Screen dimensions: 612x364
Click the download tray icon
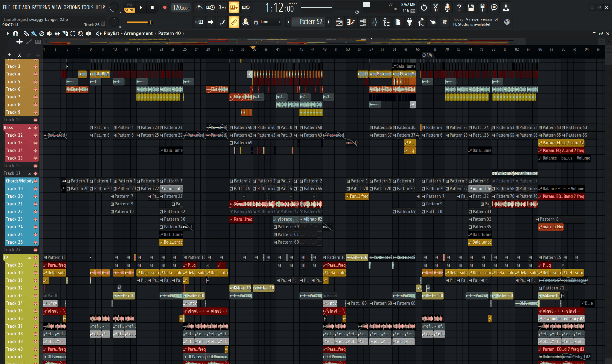pyautogui.click(x=506, y=8)
